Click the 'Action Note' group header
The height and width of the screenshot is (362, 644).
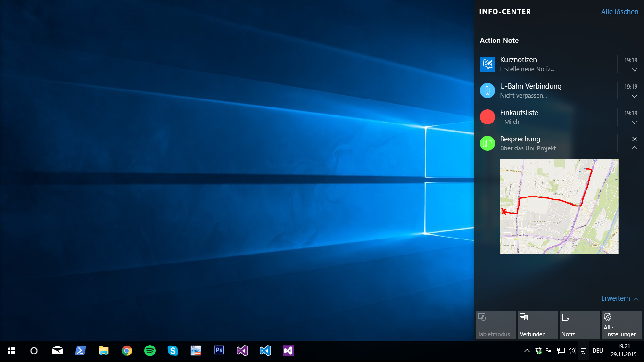tap(499, 41)
